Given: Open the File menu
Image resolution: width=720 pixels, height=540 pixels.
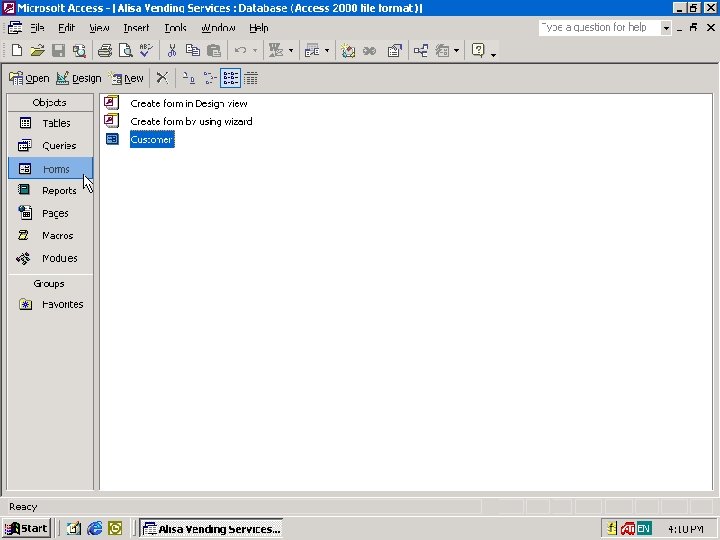Looking at the screenshot, I should click(37, 28).
